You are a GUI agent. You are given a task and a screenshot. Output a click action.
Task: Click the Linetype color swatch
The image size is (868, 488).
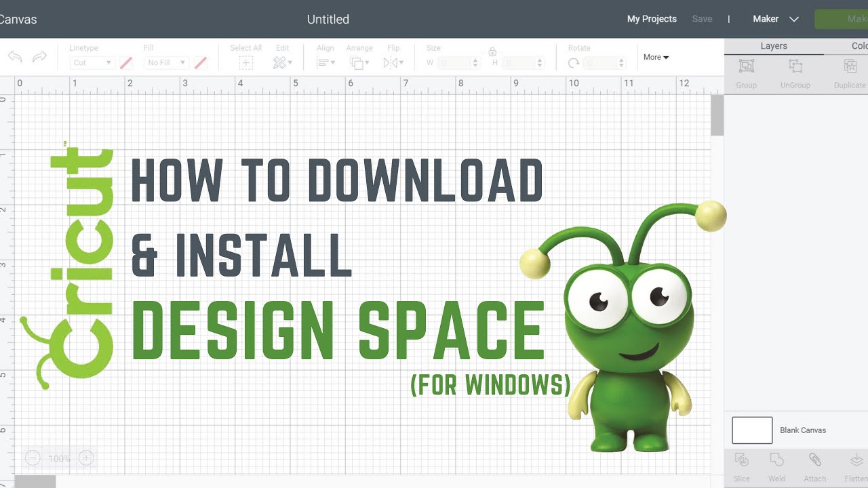point(126,63)
